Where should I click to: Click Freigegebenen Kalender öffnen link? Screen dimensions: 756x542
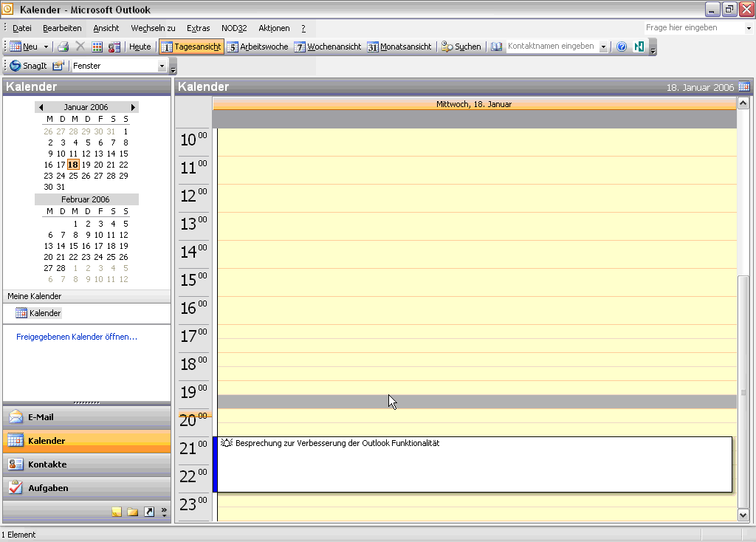pyautogui.click(x=77, y=337)
